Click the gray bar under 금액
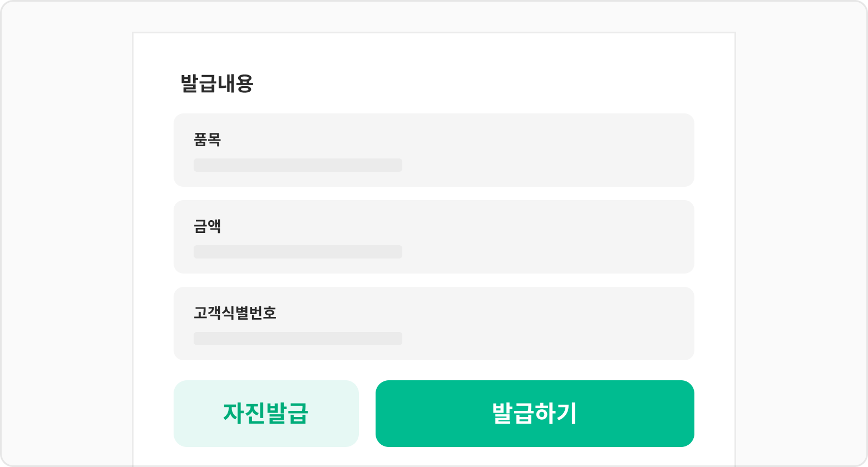 298,252
